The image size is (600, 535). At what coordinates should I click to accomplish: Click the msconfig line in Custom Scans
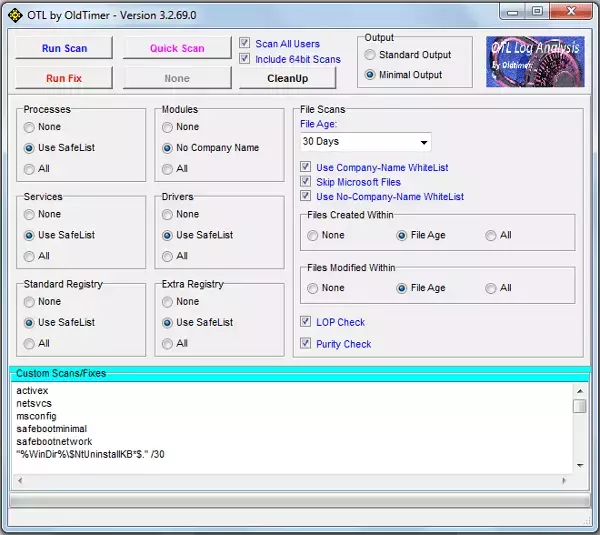click(36, 416)
